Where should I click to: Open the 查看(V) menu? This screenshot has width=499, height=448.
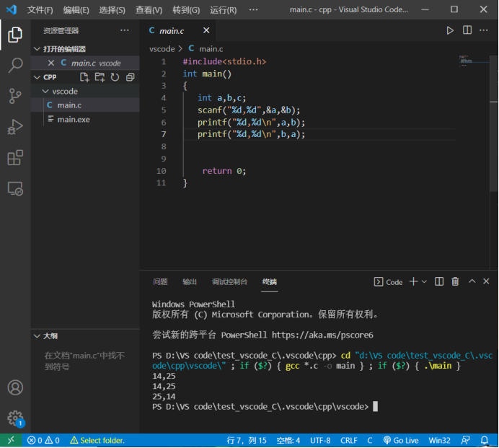[x=149, y=10]
